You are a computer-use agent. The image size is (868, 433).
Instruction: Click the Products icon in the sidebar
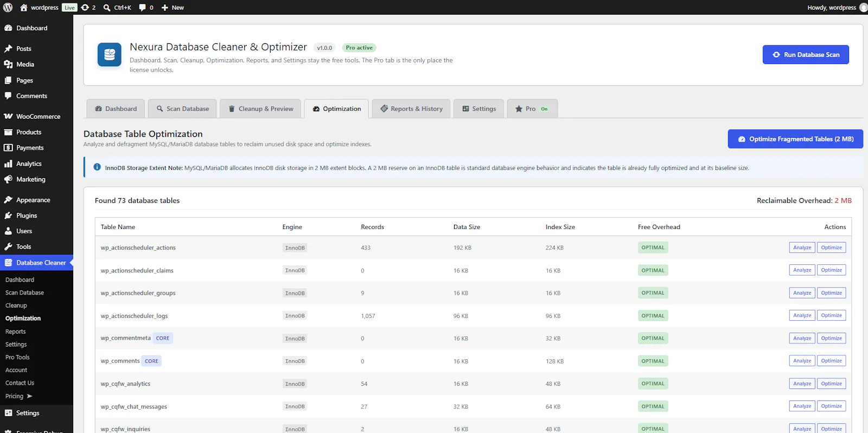tap(8, 132)
